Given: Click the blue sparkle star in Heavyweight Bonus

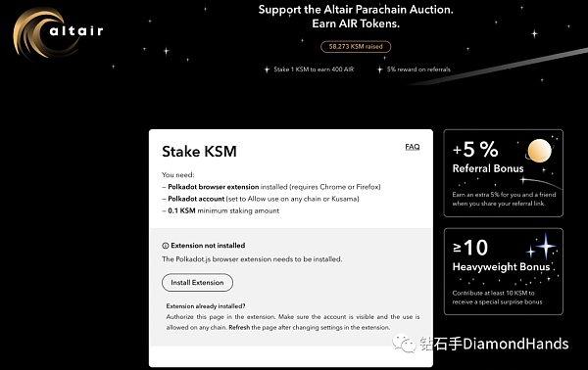Looking at the screenshot, I should click(545, 246).
